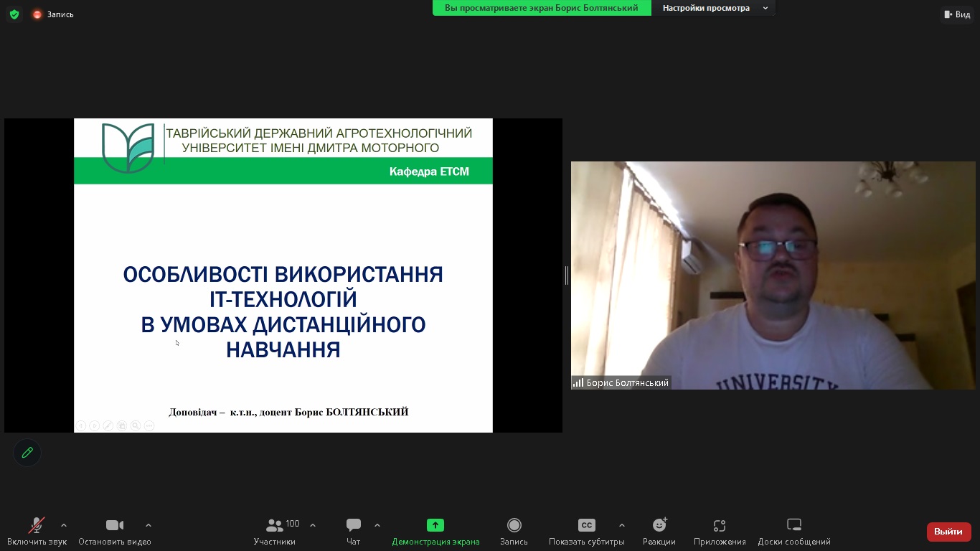
Task: Click the green Демонстрация экрана share button
Action: click(x=435, y=532)
